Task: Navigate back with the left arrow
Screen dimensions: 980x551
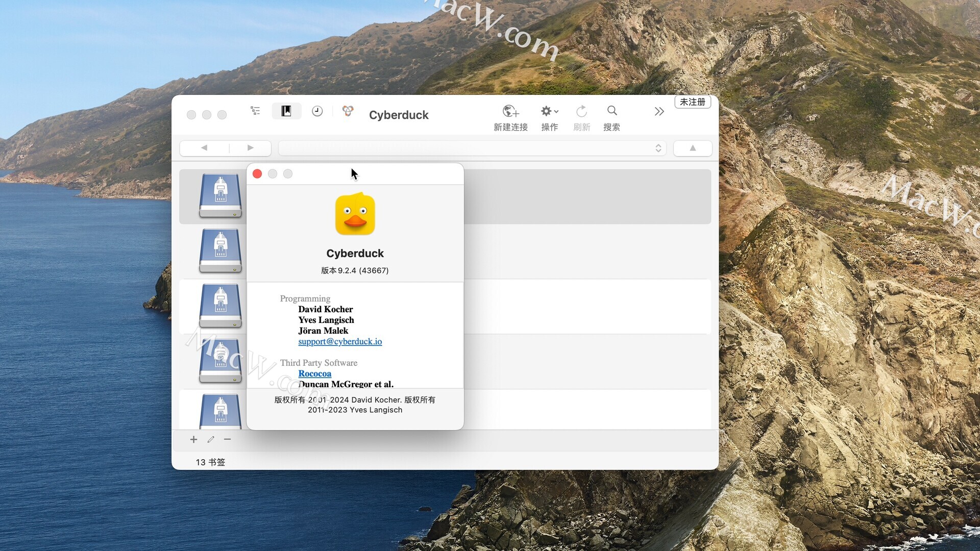Action: click(x=204, y=148)
